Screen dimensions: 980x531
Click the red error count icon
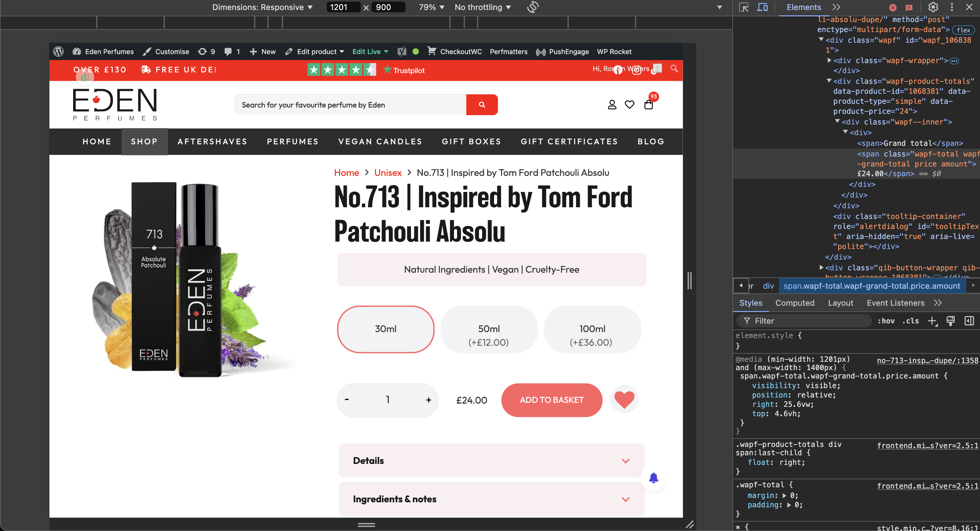pyautogui.click(x=893, y=8)
